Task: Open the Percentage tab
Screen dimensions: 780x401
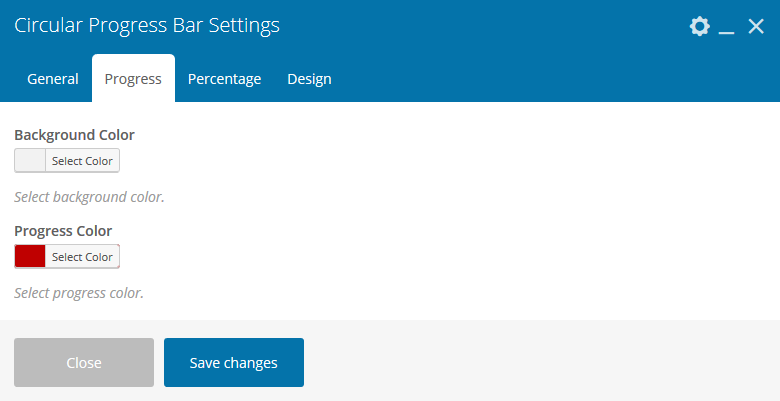Action: click(x=224, y=79)
